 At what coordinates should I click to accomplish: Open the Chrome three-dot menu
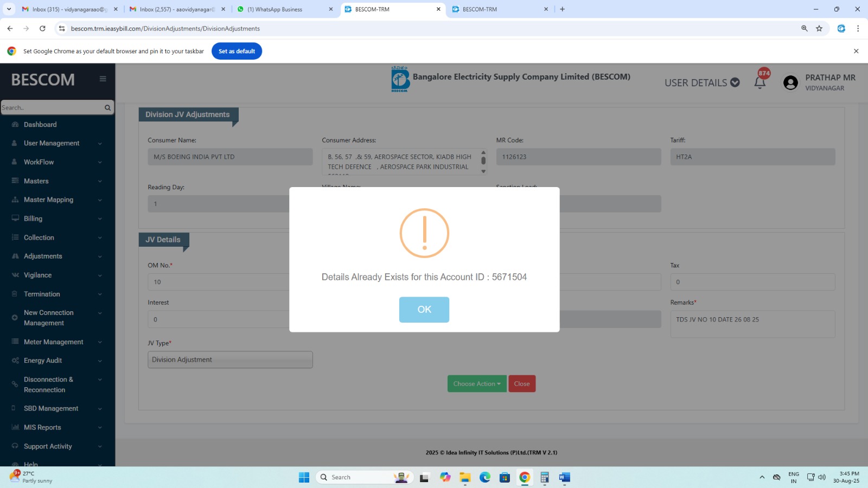click(x=858, y=29)
